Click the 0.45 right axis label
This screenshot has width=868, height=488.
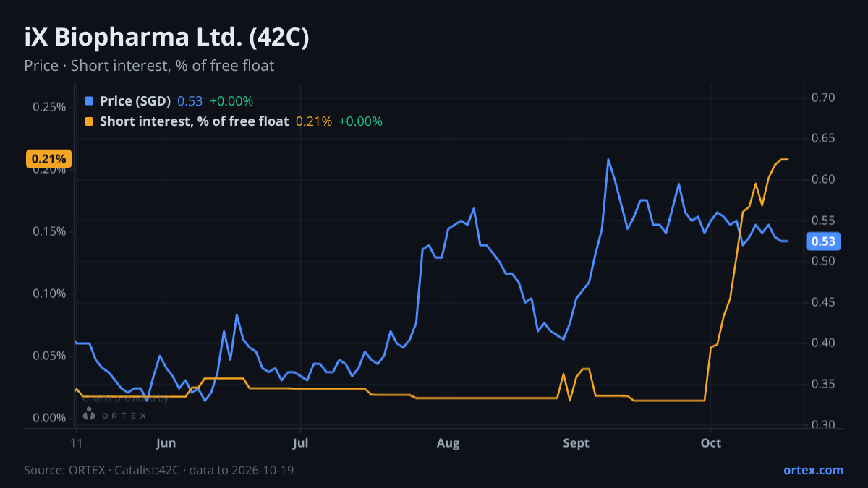point(823,301)
